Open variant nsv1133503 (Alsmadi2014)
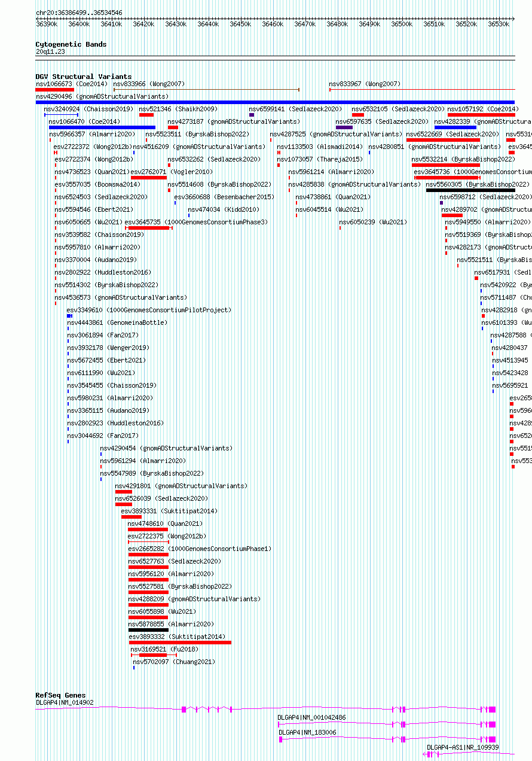 (x=319, y=147)
